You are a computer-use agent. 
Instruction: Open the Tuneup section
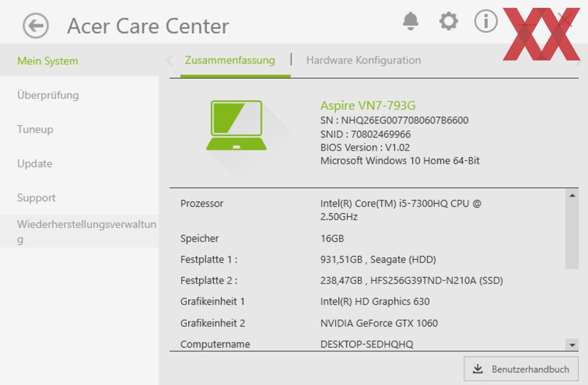click(x=79, y=129)
